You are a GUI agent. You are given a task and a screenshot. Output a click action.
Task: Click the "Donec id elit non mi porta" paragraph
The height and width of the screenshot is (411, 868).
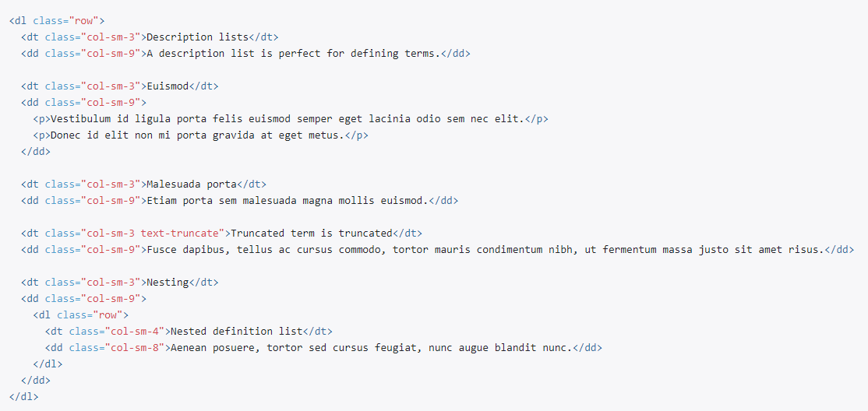point(201,135)
